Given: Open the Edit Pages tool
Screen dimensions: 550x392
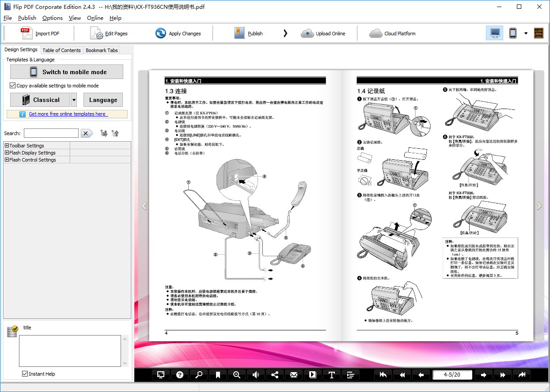Looking at the screenshot, I should [109, 33].
